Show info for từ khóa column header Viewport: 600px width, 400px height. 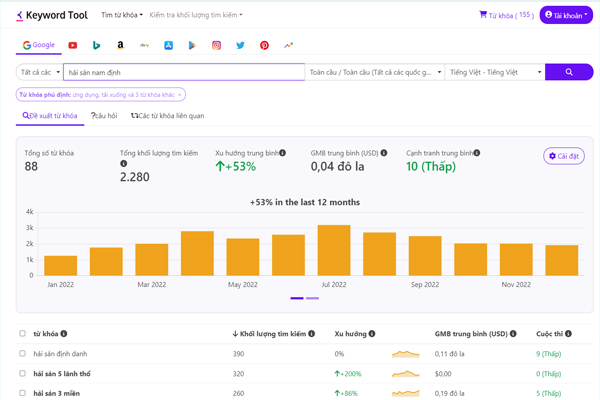click(x=64, y=333)
